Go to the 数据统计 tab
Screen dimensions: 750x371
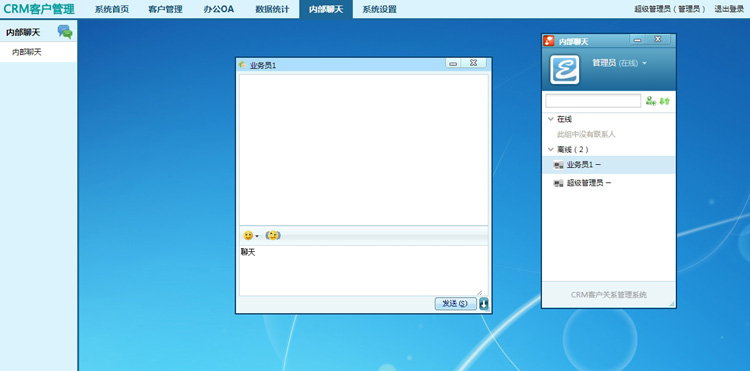click(272, 9)
